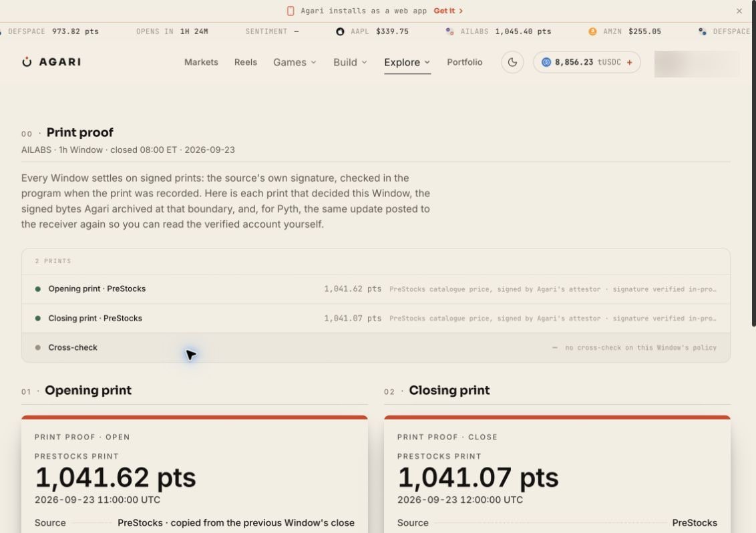Click the AMZN $255.05 ticker entry
This screenshot has width=756, height=533.
click(624, 31)
